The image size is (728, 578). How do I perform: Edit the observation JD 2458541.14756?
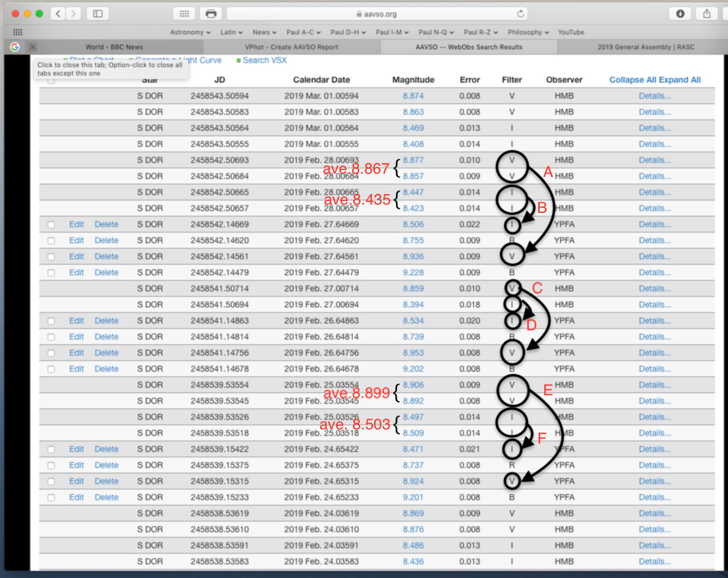coord(77,353)
